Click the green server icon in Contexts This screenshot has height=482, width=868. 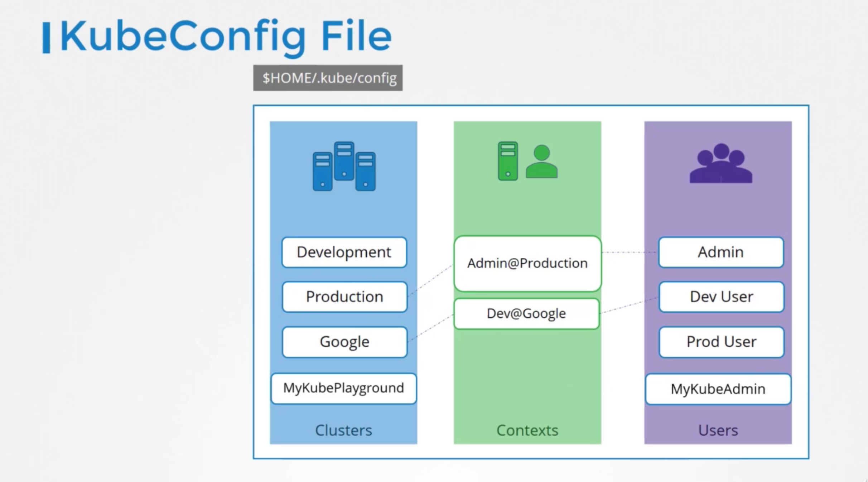(507, 161)
